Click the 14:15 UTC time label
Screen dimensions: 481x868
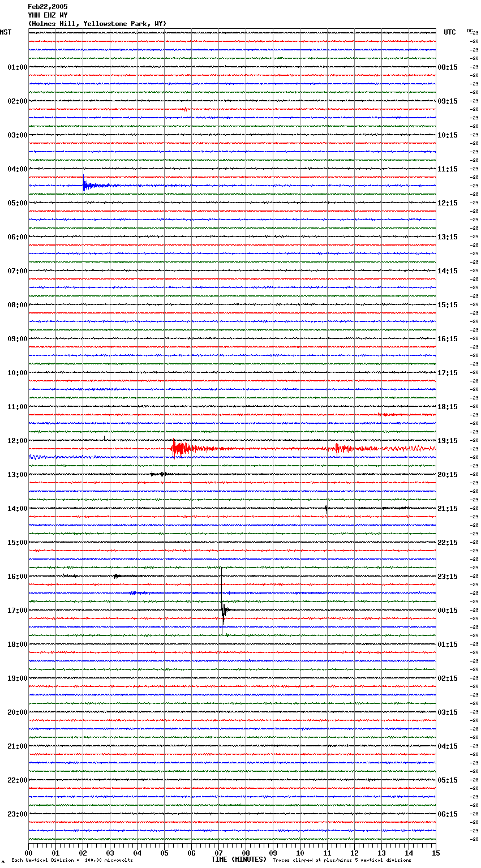[448, 271]
